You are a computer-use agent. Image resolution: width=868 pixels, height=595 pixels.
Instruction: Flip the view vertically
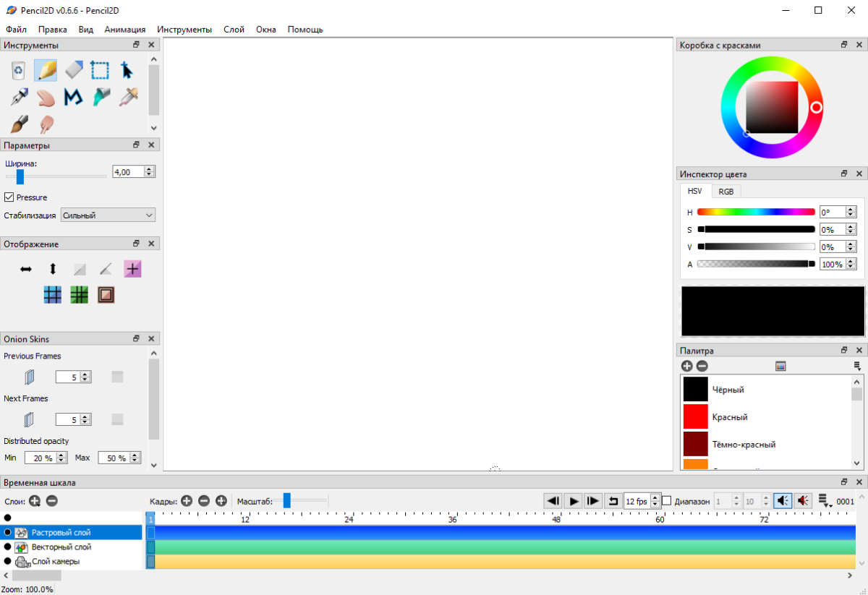(53, 269)
